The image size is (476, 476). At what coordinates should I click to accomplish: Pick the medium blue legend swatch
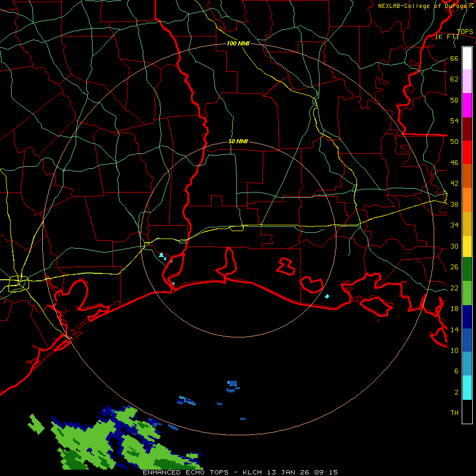[x=467, y=340]
